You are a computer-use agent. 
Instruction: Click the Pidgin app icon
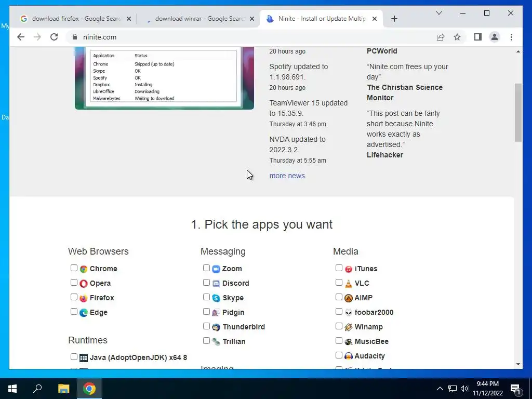(216, 313)
